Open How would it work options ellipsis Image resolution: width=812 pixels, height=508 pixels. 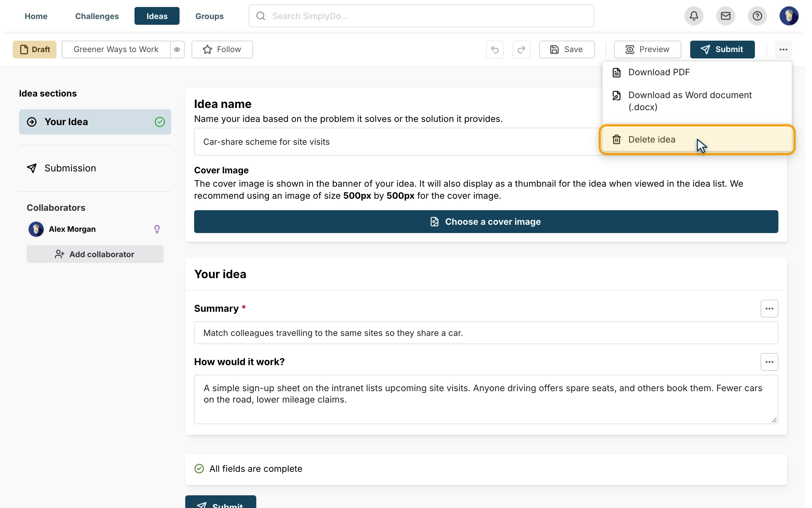tap(769, 362)
